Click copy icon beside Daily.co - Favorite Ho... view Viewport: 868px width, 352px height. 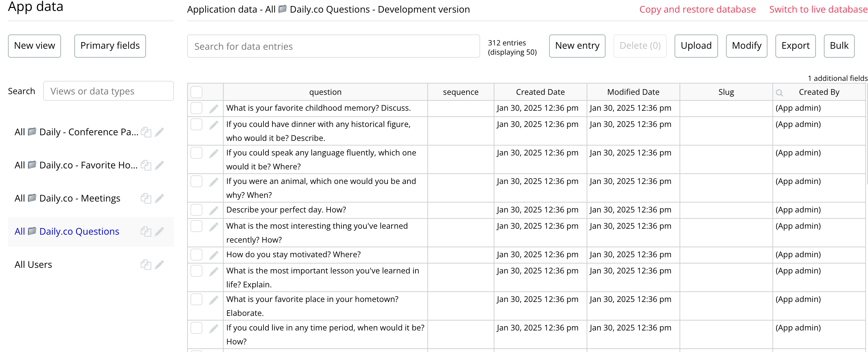click(x=146, y=165)
